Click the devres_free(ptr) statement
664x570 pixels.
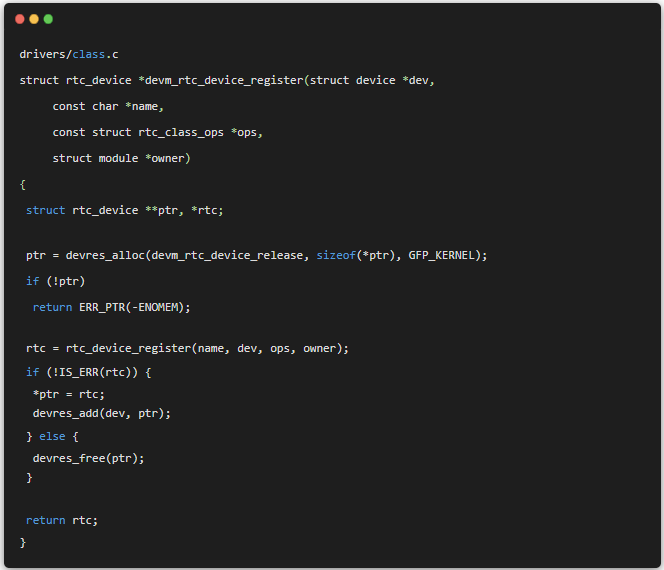89,458
